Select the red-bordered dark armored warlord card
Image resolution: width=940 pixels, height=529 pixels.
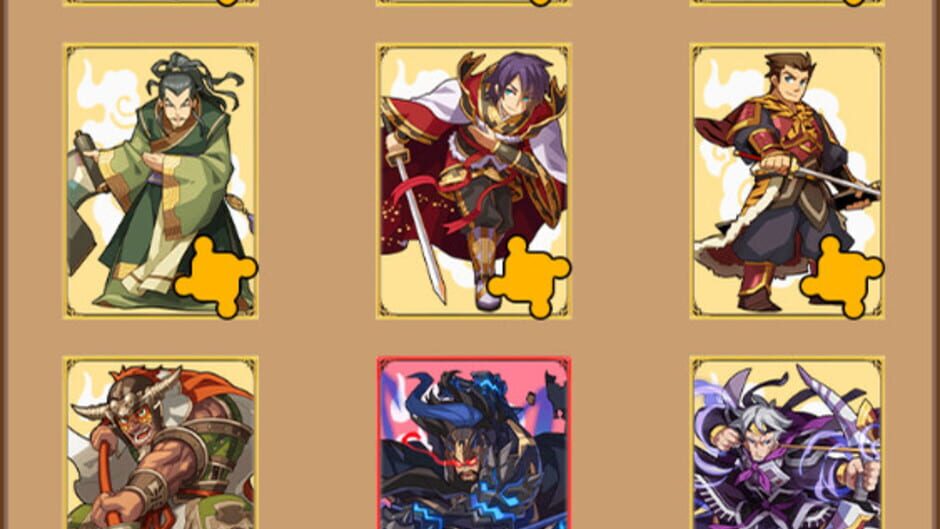click(473, 443)
